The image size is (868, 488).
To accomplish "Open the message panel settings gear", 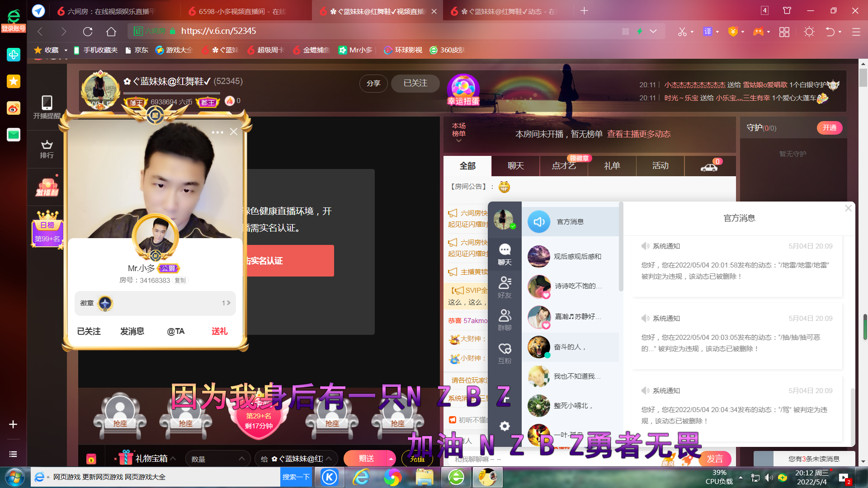I will (505, 426).
